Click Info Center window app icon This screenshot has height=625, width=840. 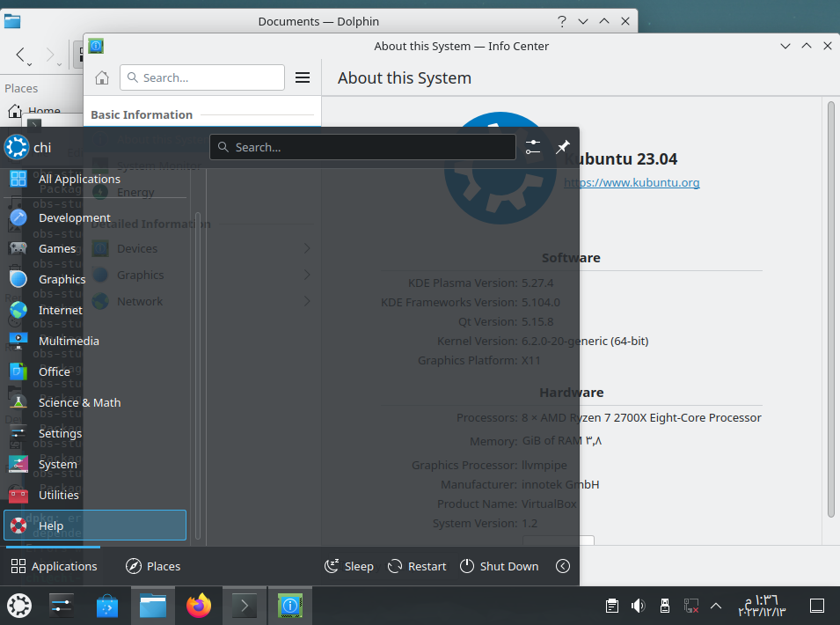[96, 46]
